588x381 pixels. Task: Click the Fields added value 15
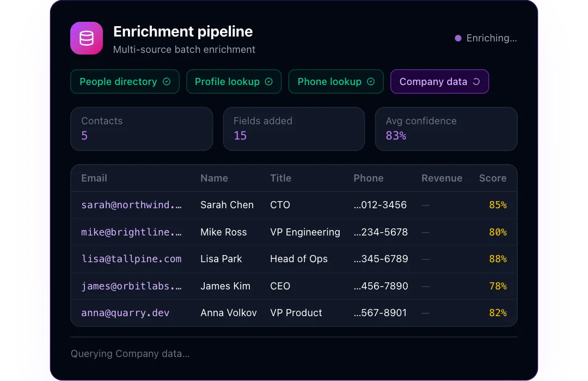click(240, 136)
